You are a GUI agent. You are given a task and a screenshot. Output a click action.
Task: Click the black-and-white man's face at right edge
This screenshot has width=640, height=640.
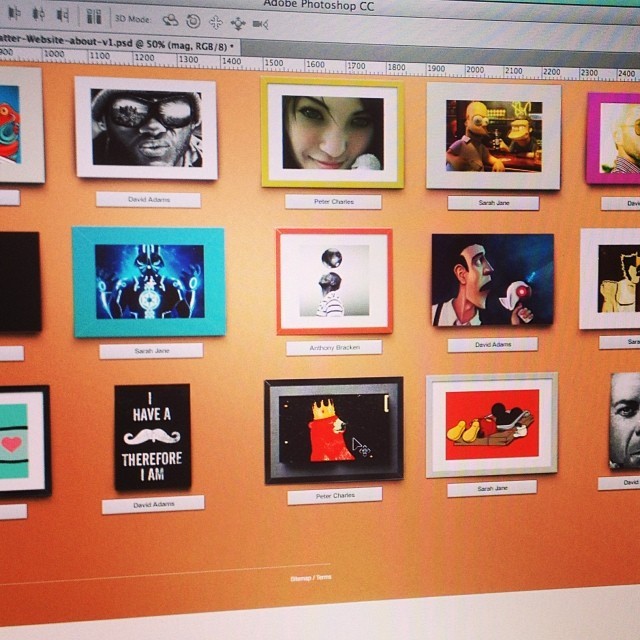[624, 420]
